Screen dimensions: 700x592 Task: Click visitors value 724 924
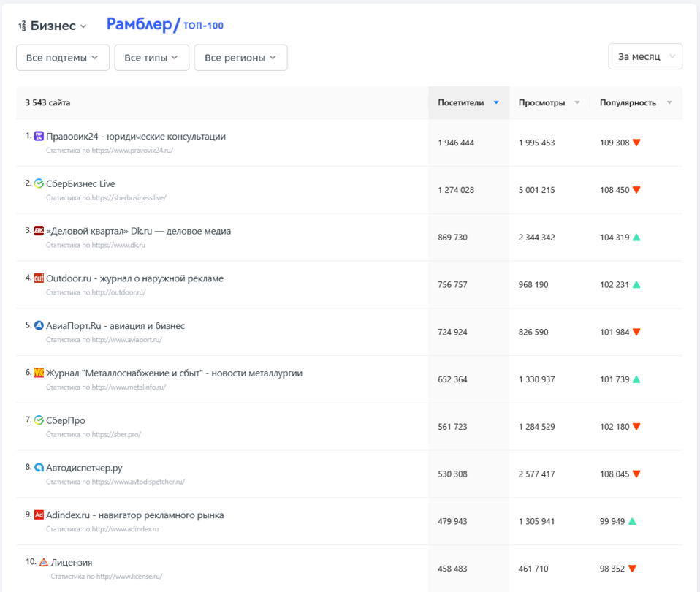(453, 332)
